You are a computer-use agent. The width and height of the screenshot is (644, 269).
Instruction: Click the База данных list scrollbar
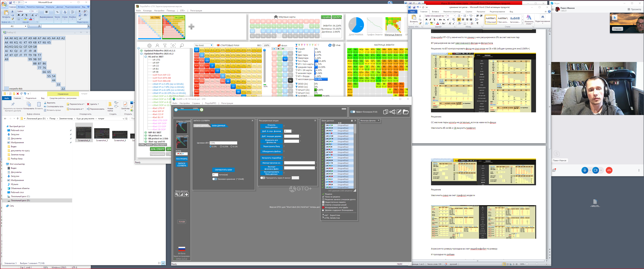(x=355, y=156)
